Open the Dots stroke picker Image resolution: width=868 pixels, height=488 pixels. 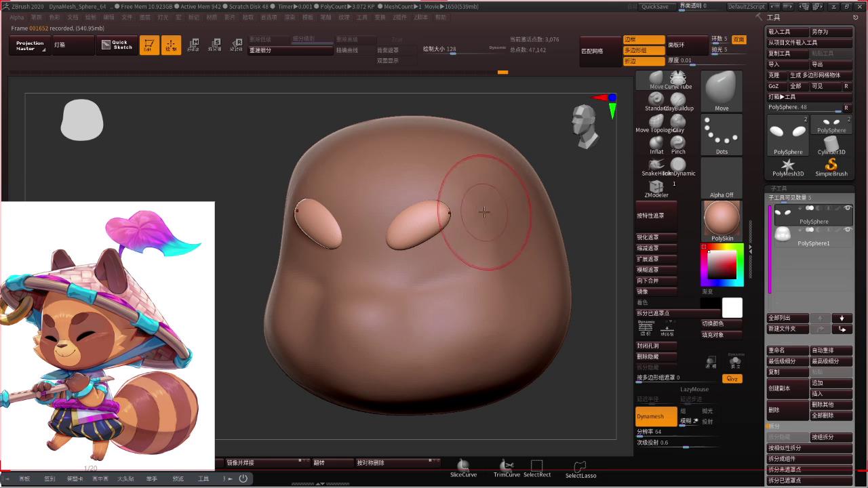coord(722,134)
